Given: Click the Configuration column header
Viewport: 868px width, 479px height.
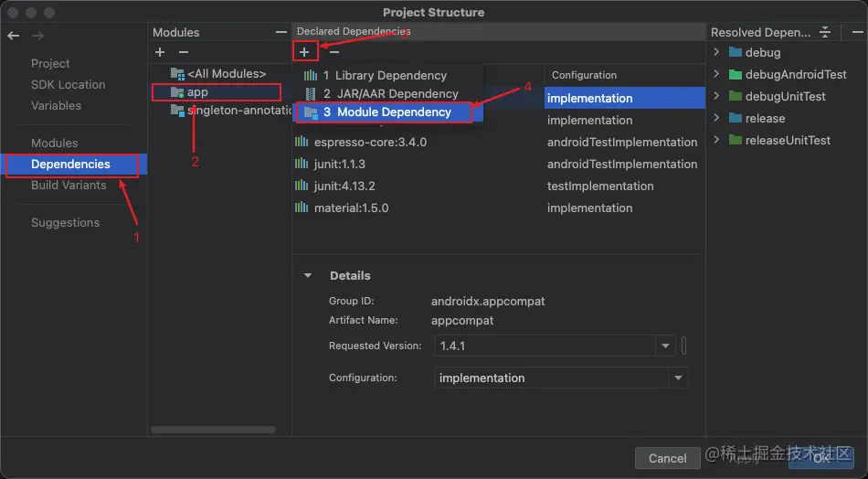Looking at the screenshot, I should click(x=584, y=75).
